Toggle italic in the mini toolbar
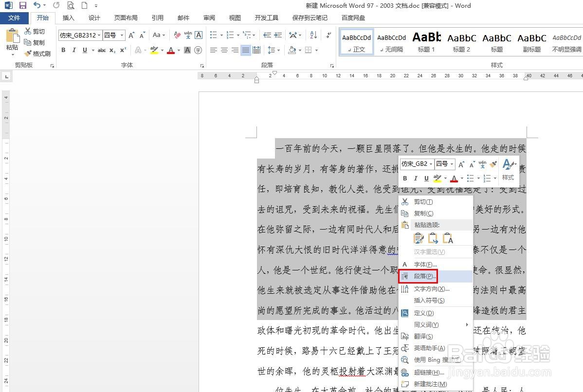Screen dimensions: 583x392 point(416,178)
